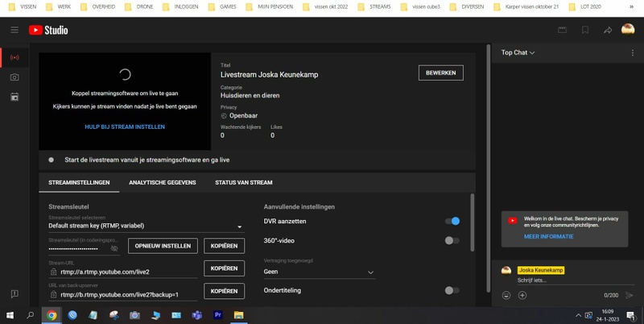Select the Stream icon in left sidebar
The height and width of the screenshot is (324, 644).
click(14, 57)
